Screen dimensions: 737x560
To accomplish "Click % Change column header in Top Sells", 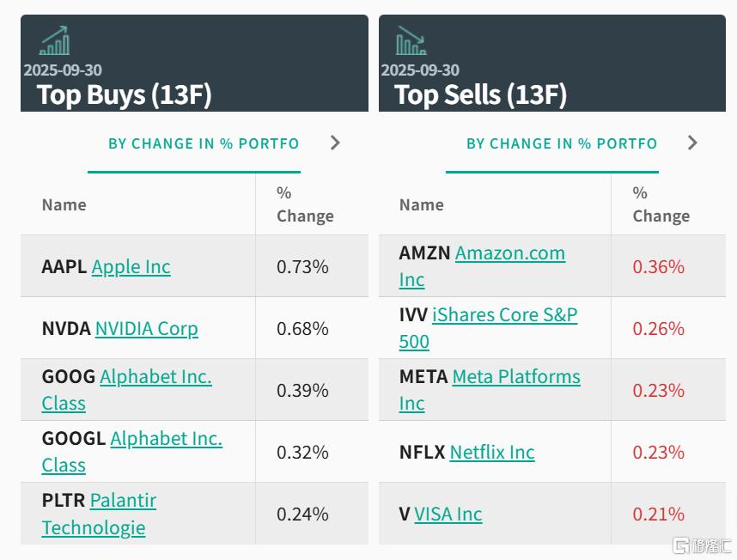I will (661, 204).
